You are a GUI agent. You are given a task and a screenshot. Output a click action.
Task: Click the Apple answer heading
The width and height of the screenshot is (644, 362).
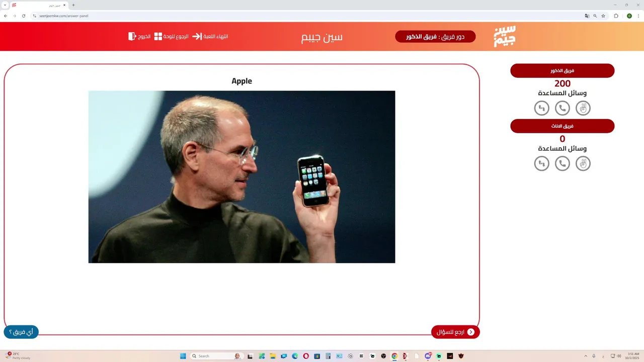click(x=242, y=81)
